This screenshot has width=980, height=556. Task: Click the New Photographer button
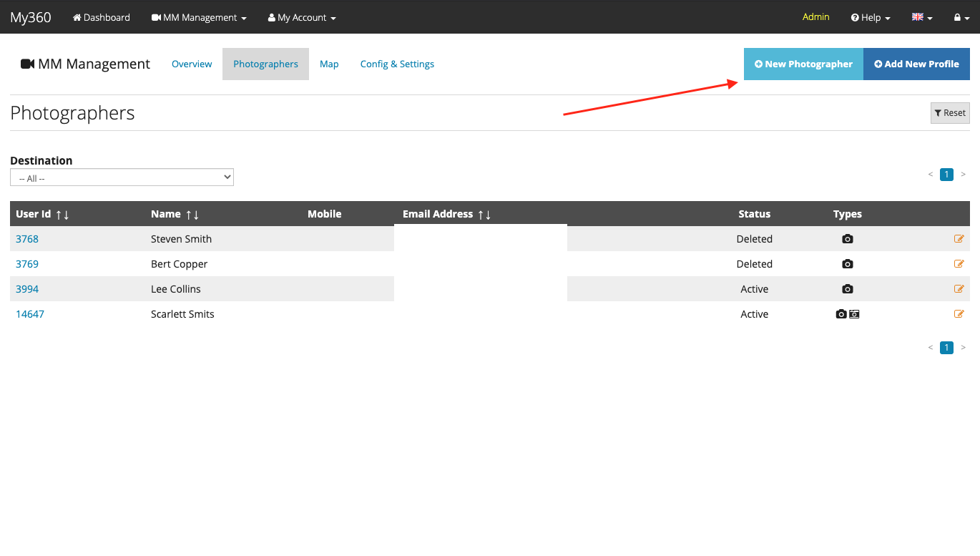tap(803, 64)
